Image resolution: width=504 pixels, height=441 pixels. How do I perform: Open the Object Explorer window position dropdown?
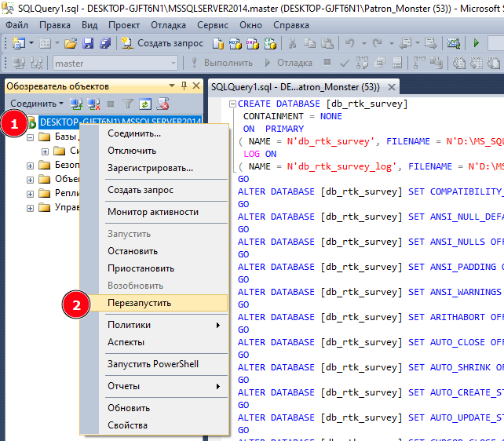click(x=172, y=86)
